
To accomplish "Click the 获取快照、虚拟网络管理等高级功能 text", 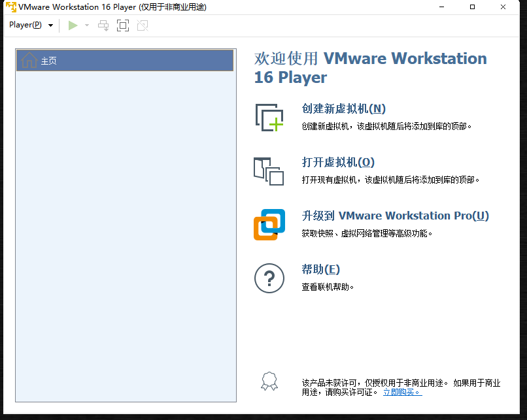I will tap(367, 233).
